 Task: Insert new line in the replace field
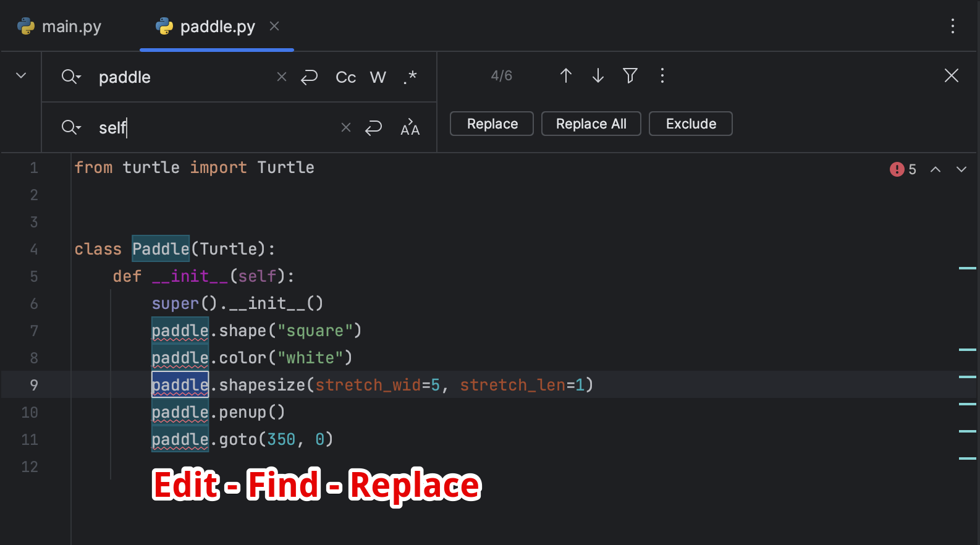pyautogui.click(x=373, y=128)
